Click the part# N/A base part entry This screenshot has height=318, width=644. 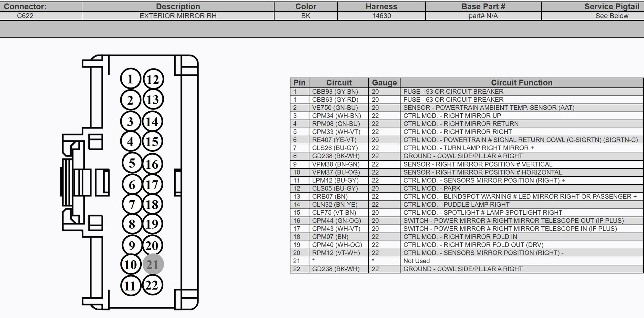[x=483, y=15]
